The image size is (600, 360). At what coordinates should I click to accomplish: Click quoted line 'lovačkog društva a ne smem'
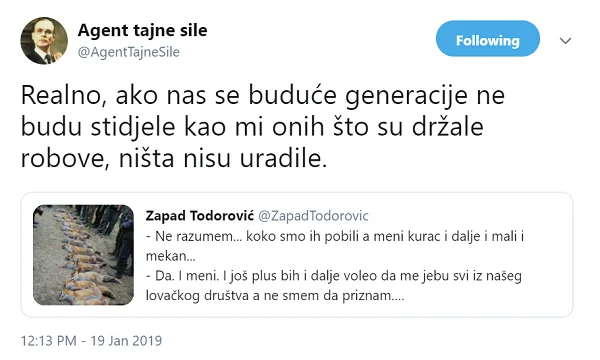point(275,296)
